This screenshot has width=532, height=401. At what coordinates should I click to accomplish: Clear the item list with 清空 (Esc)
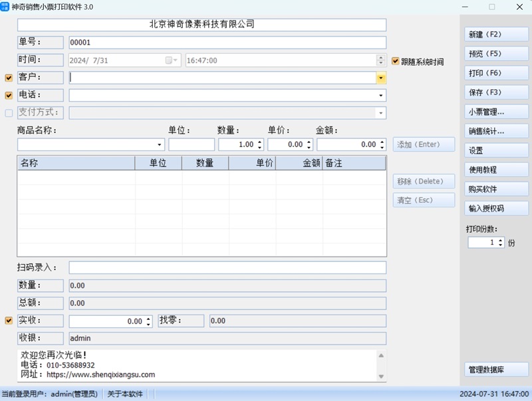(x=424, y=200)
